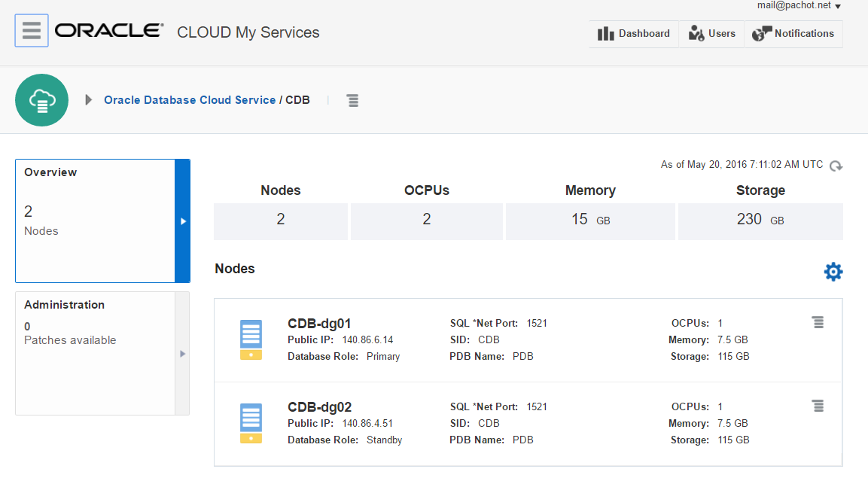The image size is (868, 484).
Task: Follow the Oracle Database Cloud Service link
Action: click(190, 100)
